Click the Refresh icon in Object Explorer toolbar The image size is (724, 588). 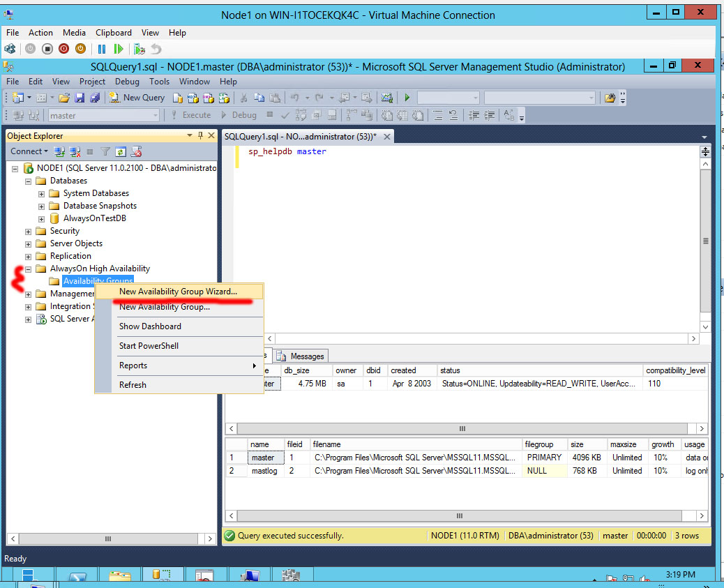click(x=120, y=151)
